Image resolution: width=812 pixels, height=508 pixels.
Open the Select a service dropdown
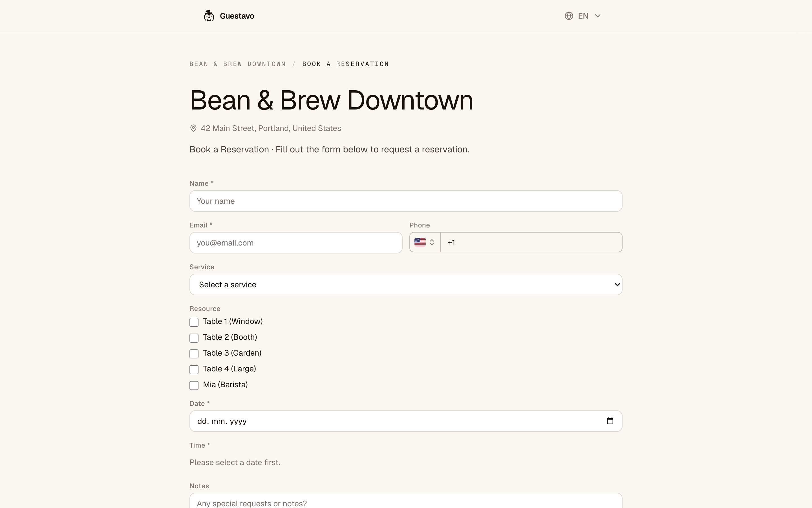pos(406,284)
